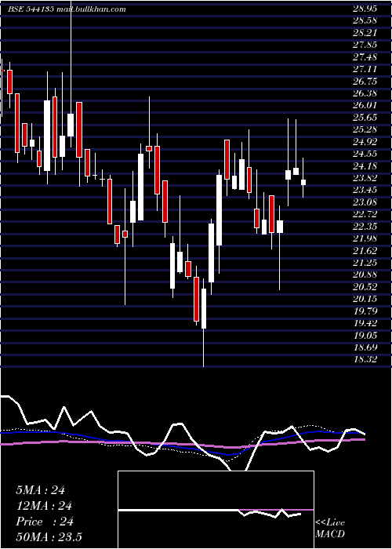Click the 22.35 price axis label
Image resolution: width=392 pixels, height=549 pixels.
coord(365,227)
